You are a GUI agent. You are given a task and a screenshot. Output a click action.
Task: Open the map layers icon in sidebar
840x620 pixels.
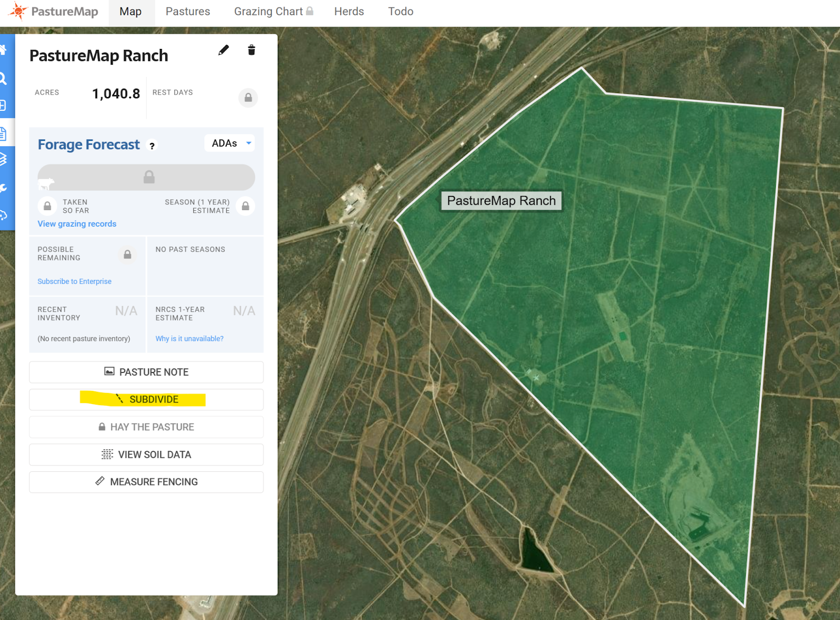tap(3, 159)
